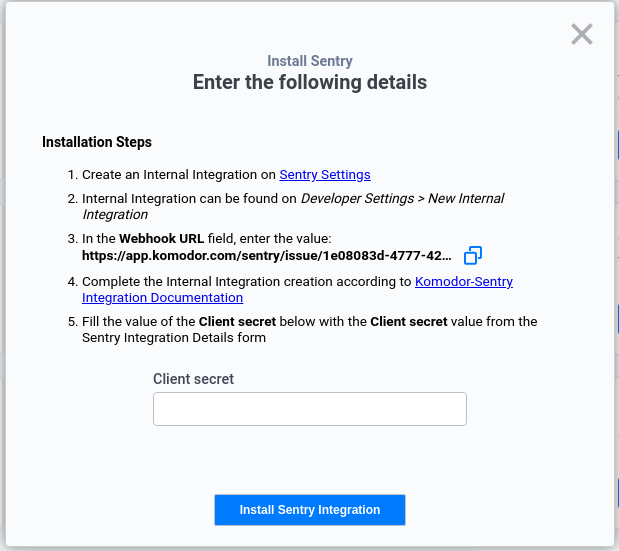Click the Client secret label above the input
The image size is (619, 551).
click(x=194, y=379)
